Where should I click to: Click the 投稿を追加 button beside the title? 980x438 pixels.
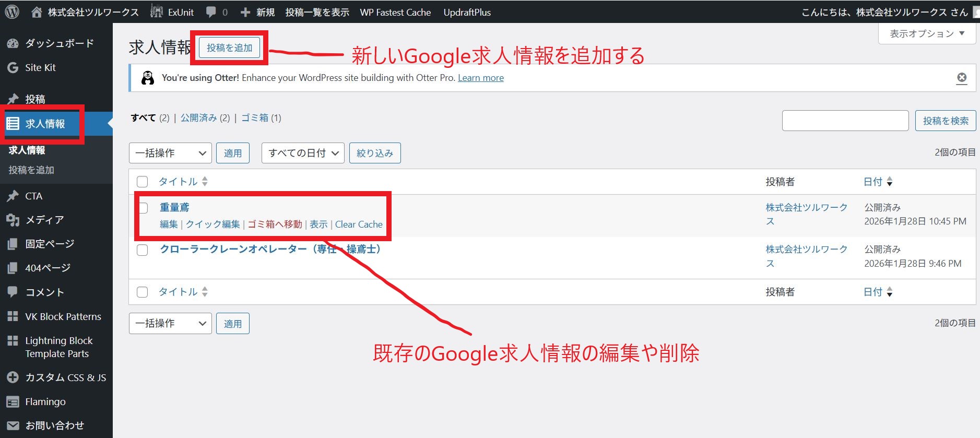click(229, 48)
